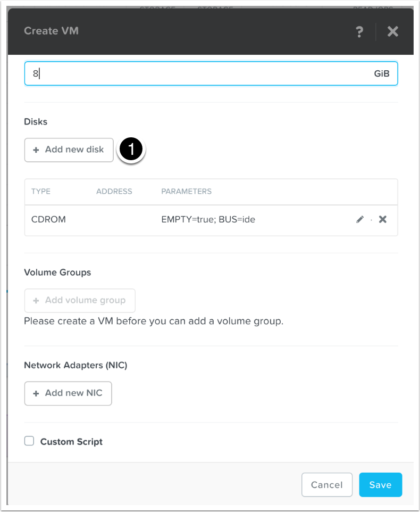Save the new VM configuration
Screen dimensions: 420x512
pos(380,485)
